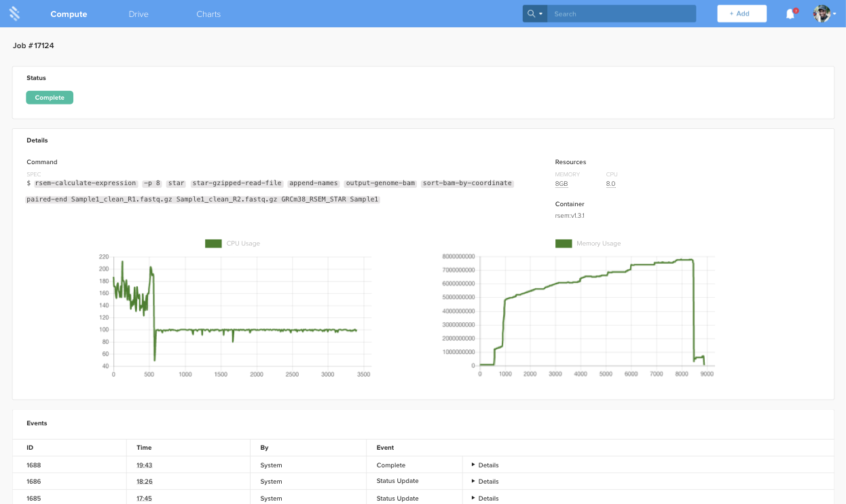Click the 8GB memory value
Viewport: 846px width, 504px height.
coord(562,184)
